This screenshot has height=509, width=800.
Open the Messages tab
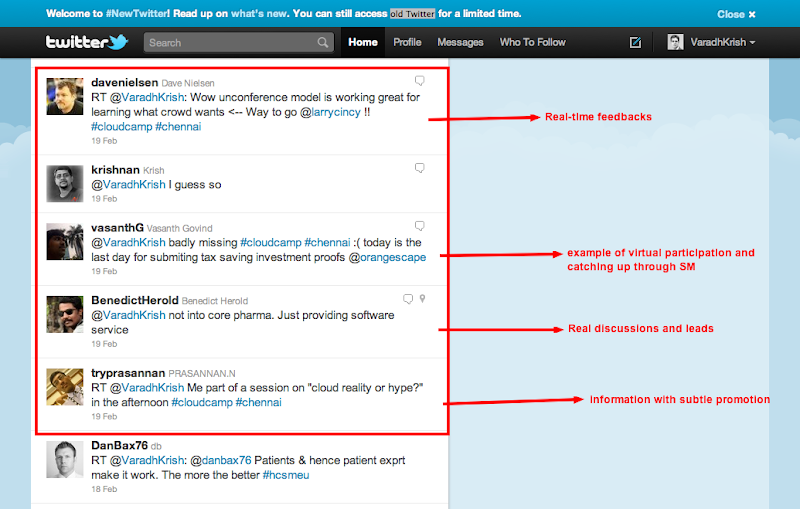tap(460, 42)
